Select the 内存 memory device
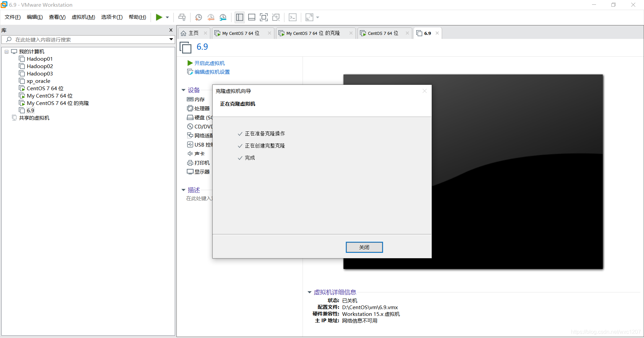This screenshot has height=338, width=644. [196, 100]
